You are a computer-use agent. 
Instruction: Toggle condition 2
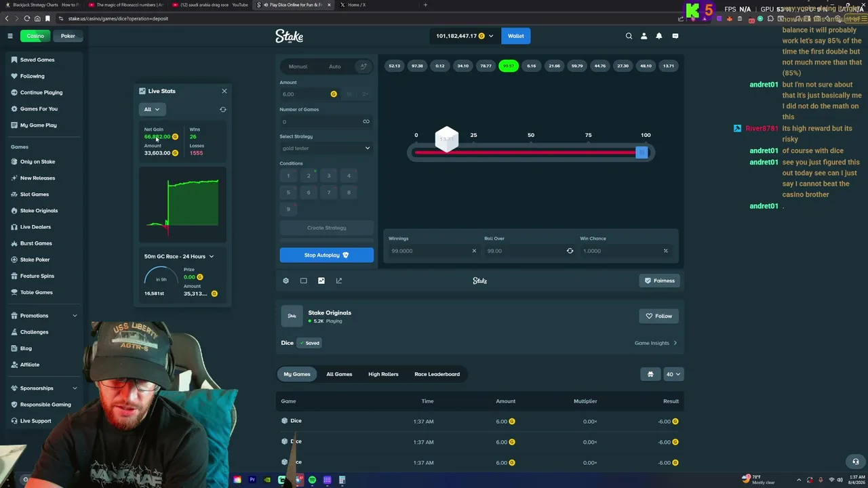pyautogui.click(x=309, y=176)
